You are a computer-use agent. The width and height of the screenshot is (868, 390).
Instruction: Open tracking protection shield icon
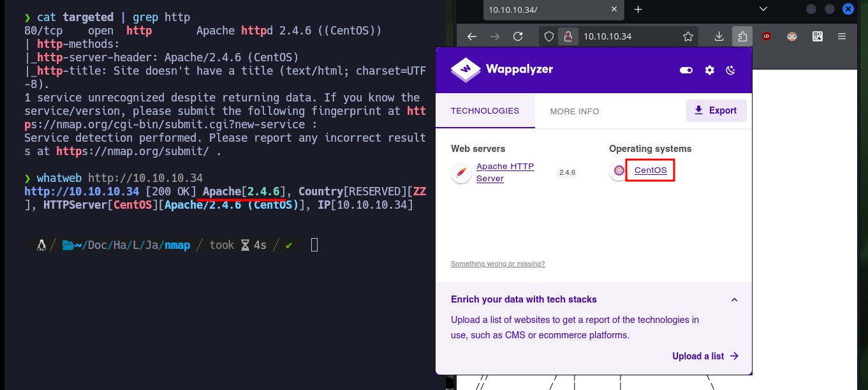tap(549, 36)
